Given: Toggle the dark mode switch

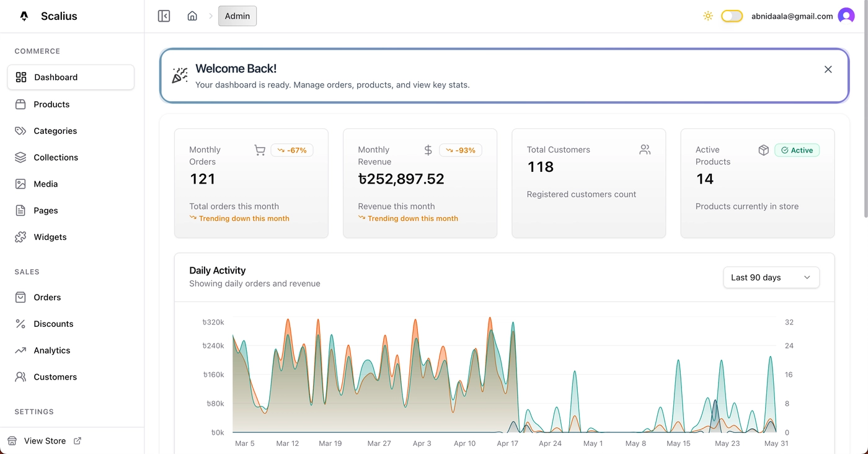Looking at the screenshot, I should pos(732,16).
